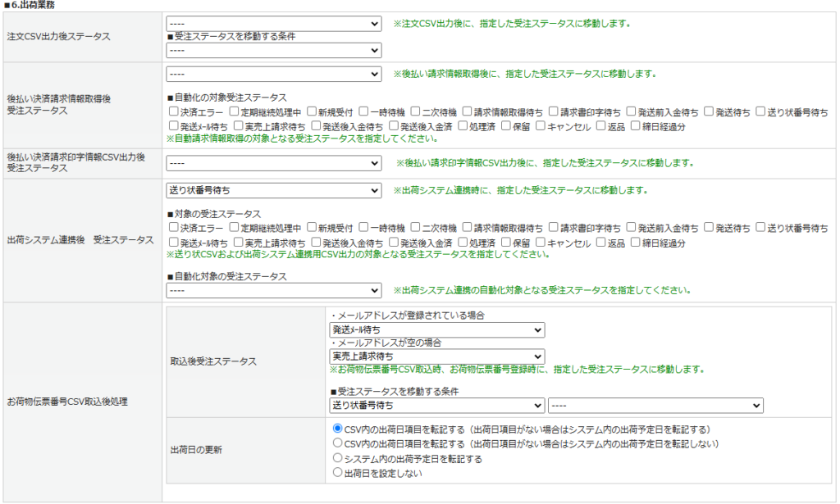Tick 発送後入金済 under ■対象の受注ステータス
840x504 pixels.
pos(395,243)
